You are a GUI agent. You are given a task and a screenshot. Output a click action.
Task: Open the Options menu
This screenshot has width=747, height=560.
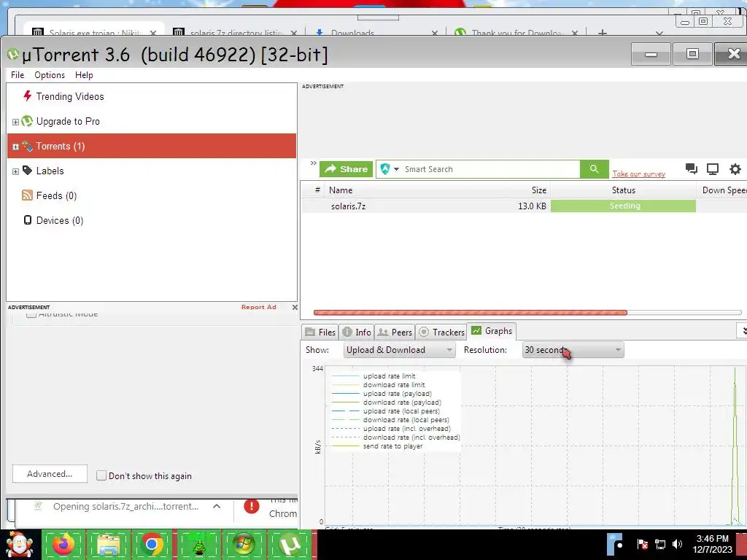tap(50, 75)
